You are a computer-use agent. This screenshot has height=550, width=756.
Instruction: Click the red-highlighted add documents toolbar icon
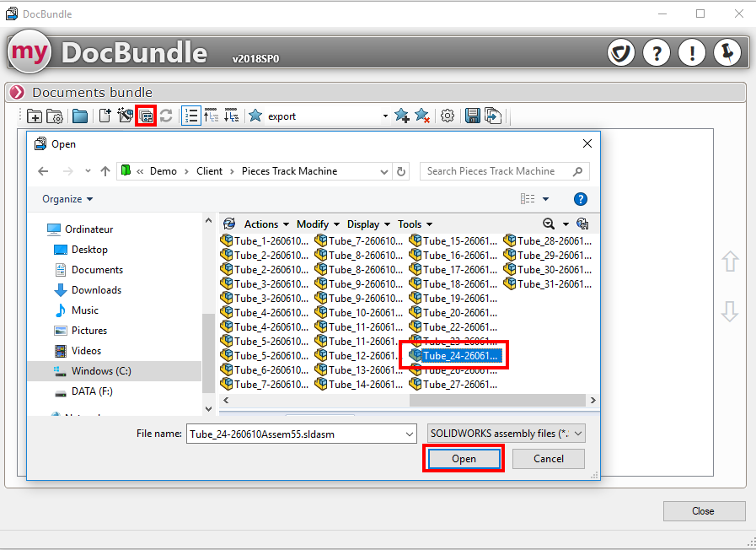(x=146, y=116)
